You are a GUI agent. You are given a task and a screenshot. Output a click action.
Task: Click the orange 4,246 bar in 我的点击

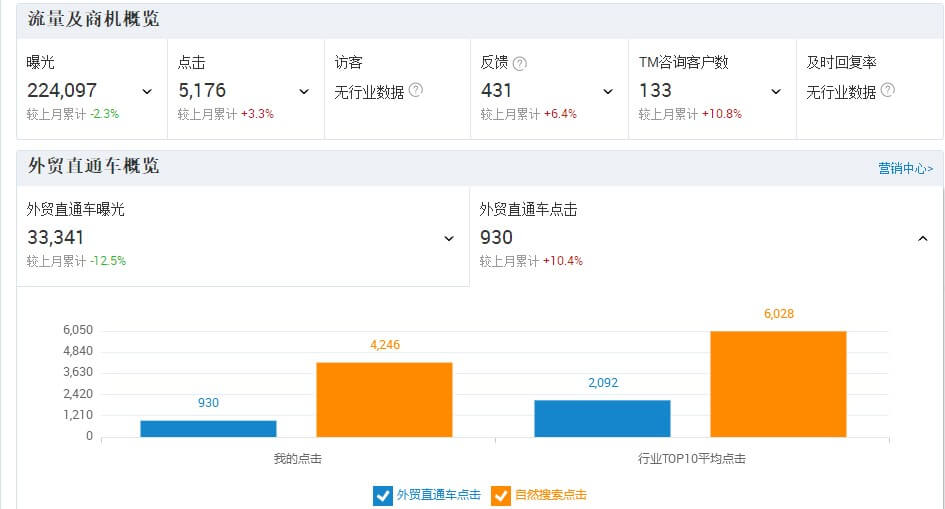(x=385, y=400)
